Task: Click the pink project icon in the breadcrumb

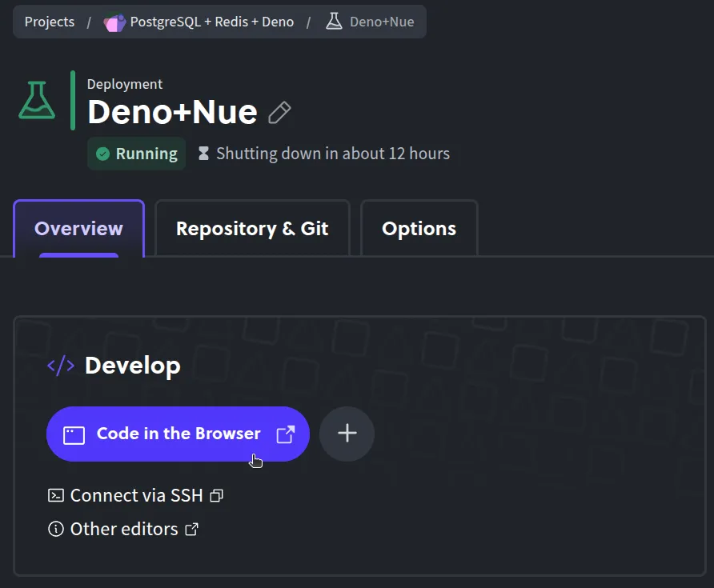Action: coord(114,22)
